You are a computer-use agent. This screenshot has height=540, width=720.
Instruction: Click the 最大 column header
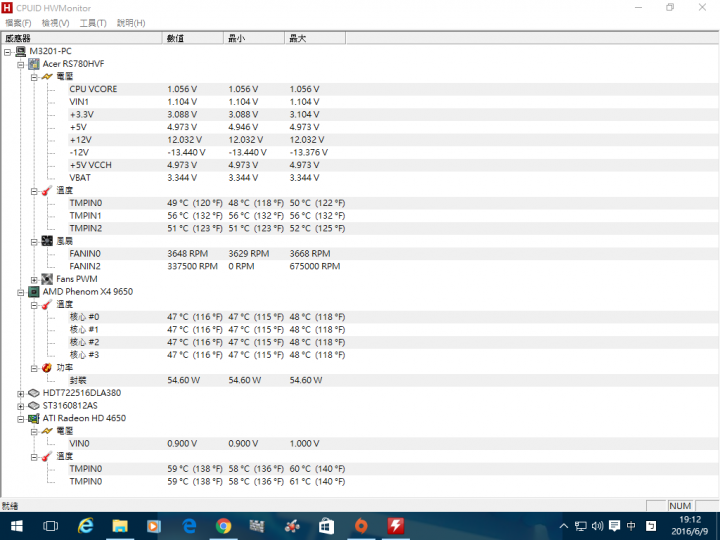point(315,38)
